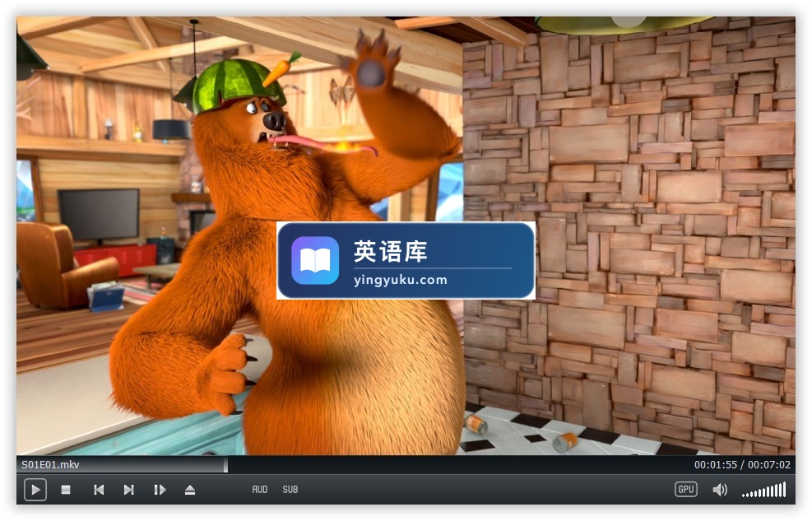The image size is (812, 521).
Task: Open the SUB subtitle selector
Action: [290, 490]
